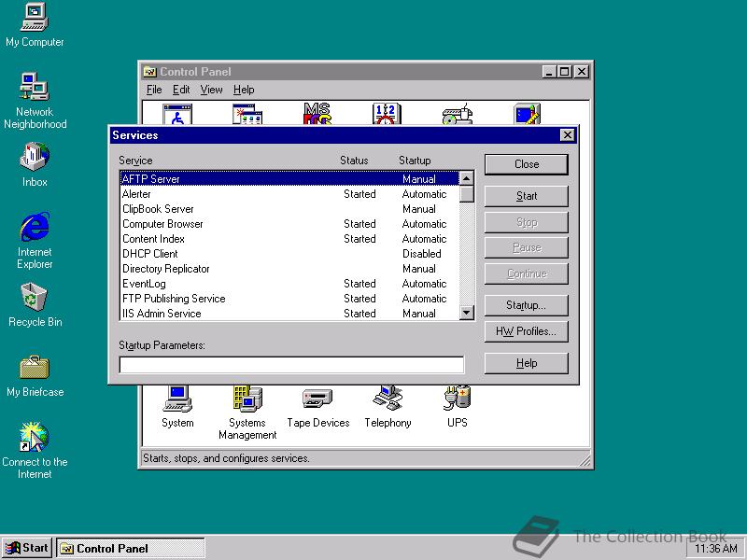Image resolution: width=747 pixels, height=560 pixels.
Task: Open HW Profiles... dialog
Action: [x=527, y=331]
